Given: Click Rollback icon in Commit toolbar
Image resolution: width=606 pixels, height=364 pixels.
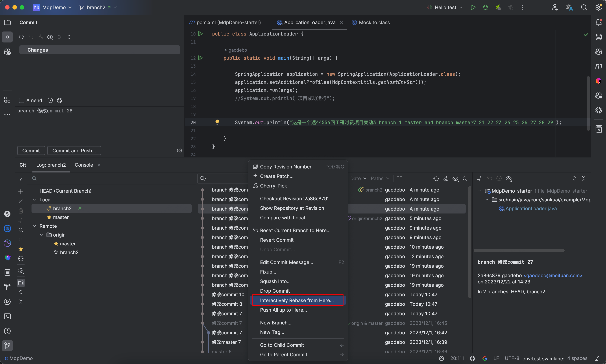Looking at the screenshot, I should (31, 37).
